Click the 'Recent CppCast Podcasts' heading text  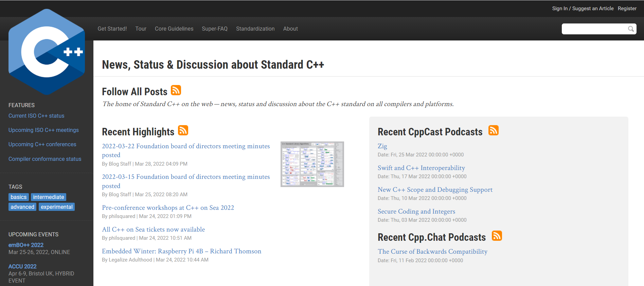pos(430,132)
